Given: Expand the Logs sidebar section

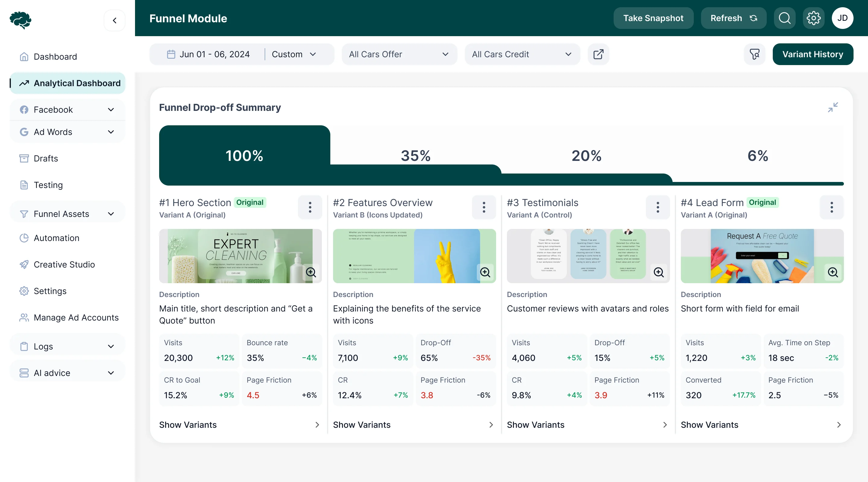Looking at the screenshot, I should (x=68, y=346).
